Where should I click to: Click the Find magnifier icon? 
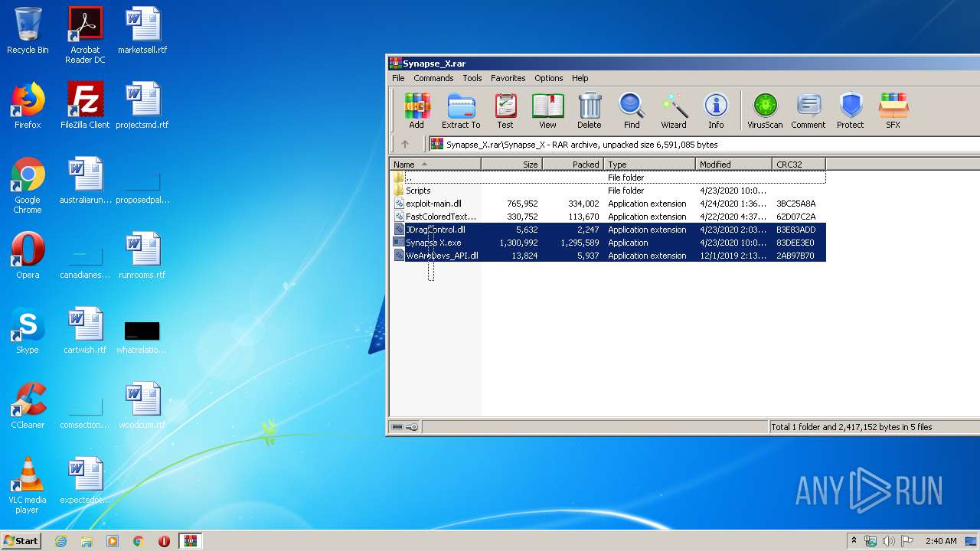pyautogui.click(x=632, y=111)
